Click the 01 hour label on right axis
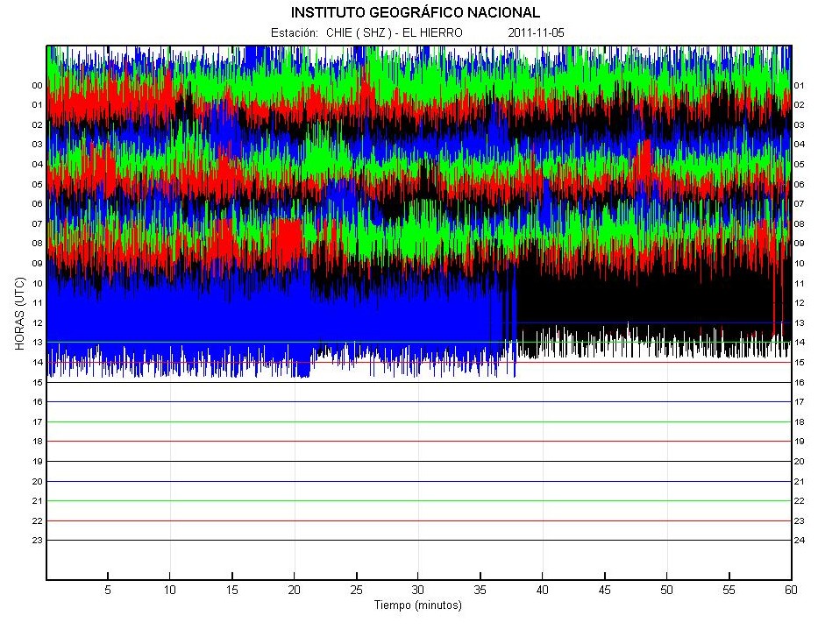The height and width of the screenshot is (644, 818). 799,86
